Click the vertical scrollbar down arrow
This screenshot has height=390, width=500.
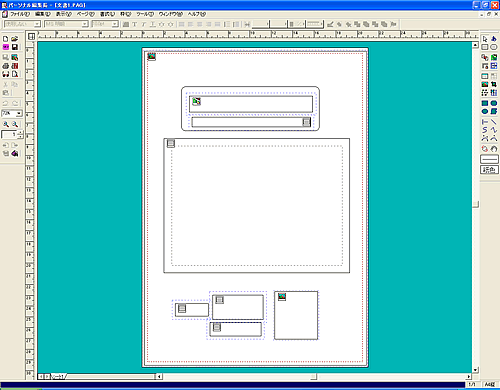(x=475, y=370)
